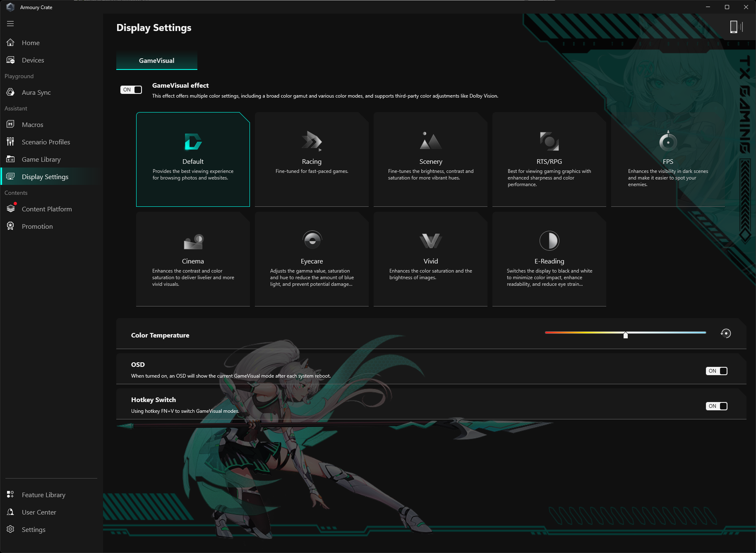The height and width of the screenshot is (553, 756).
Task: Click the Racing mode arrows icon
Action: click(x=312, y=142)
